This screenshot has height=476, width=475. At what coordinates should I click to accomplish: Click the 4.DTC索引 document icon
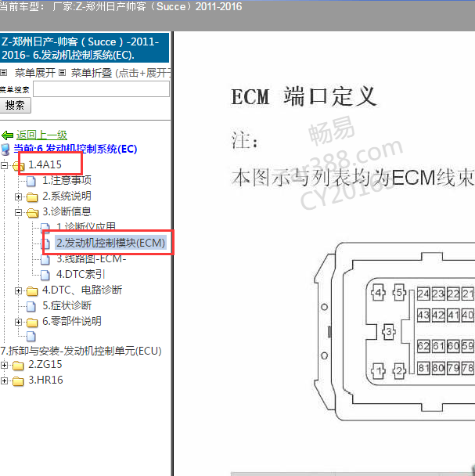[45, 275]
